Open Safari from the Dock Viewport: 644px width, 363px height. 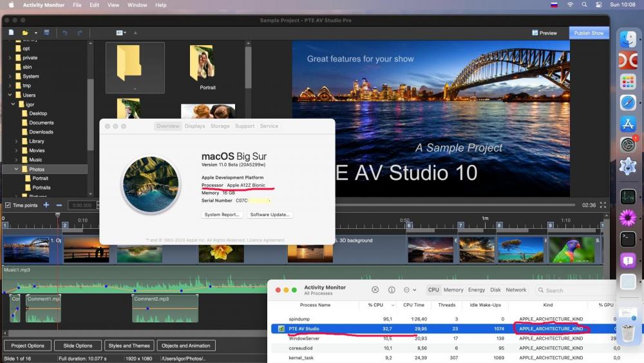[x=627, y=103]
